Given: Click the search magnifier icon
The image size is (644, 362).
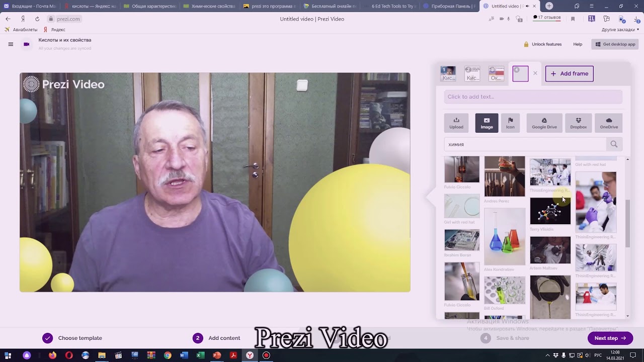Looking at the screenshot, I should tap(614, 144).
